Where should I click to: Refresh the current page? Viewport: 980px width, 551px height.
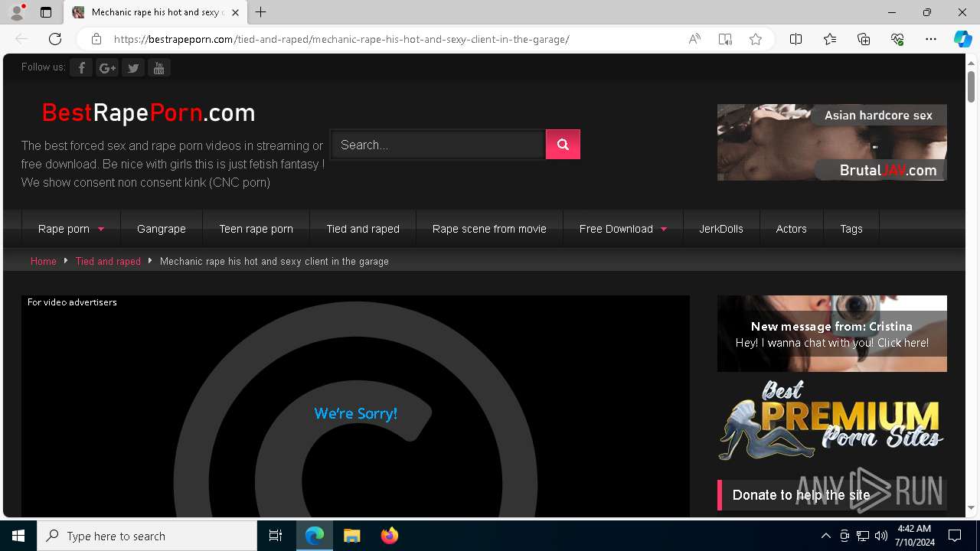[55, 39]
